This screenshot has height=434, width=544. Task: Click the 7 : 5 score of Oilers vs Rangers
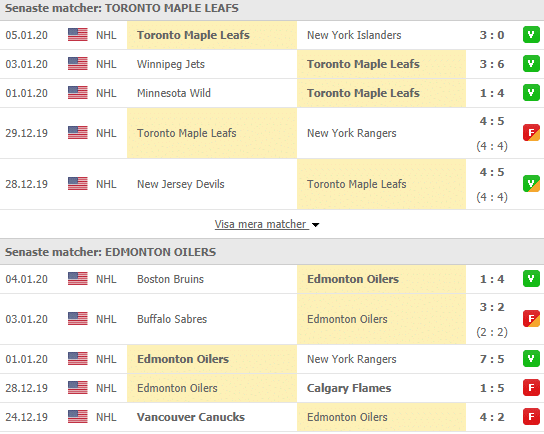[492, 359]
